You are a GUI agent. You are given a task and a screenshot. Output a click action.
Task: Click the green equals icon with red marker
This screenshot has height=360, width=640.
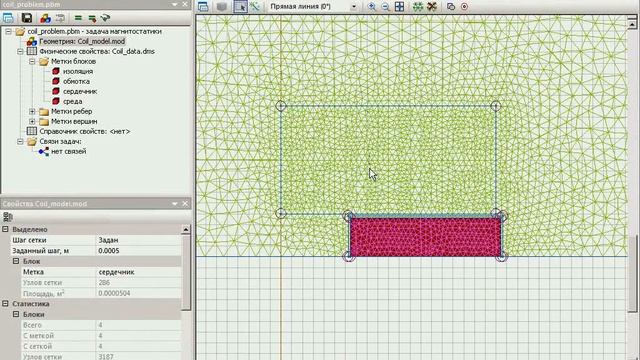[92, 18]
